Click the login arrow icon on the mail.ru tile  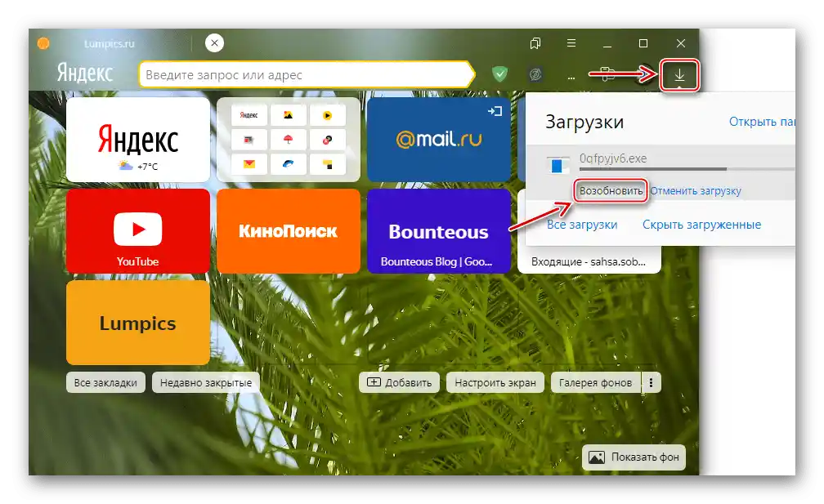click(x=495, y=111)
